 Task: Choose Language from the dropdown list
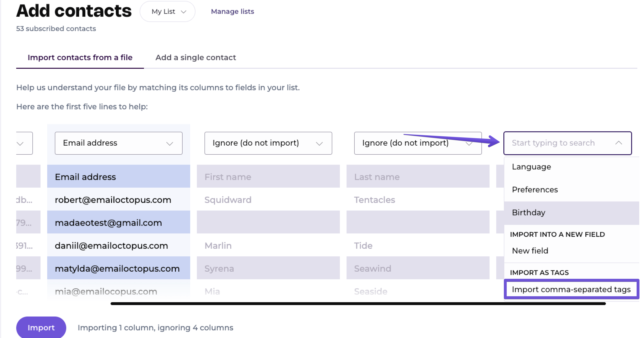pyautogui.click(x=531, y=167)
